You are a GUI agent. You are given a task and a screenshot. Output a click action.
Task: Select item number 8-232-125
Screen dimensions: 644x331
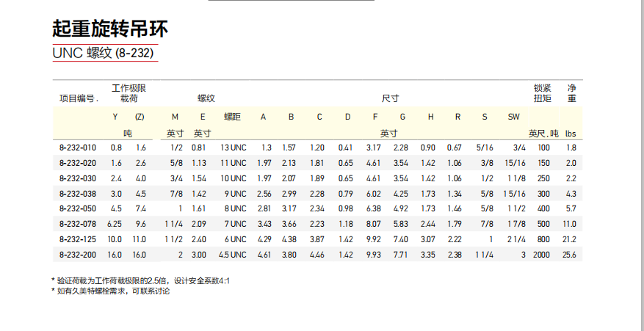click(x=78, y=239)
